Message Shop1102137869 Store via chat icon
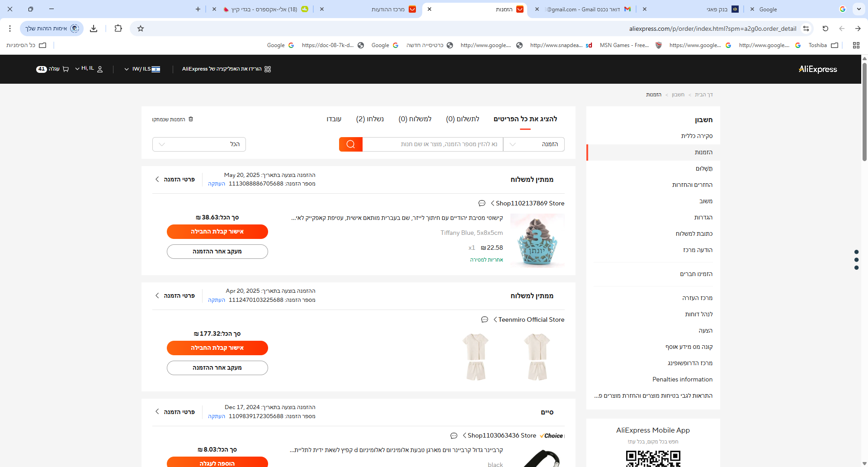 click(482, 203)
